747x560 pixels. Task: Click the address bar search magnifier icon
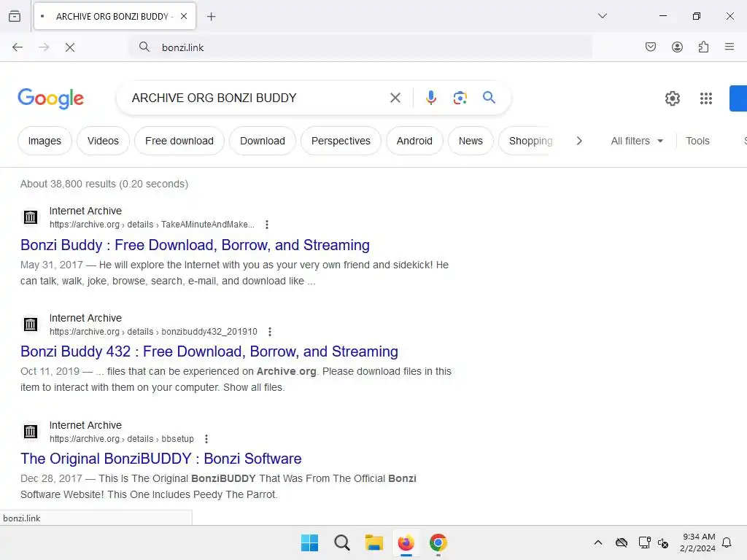144,47
